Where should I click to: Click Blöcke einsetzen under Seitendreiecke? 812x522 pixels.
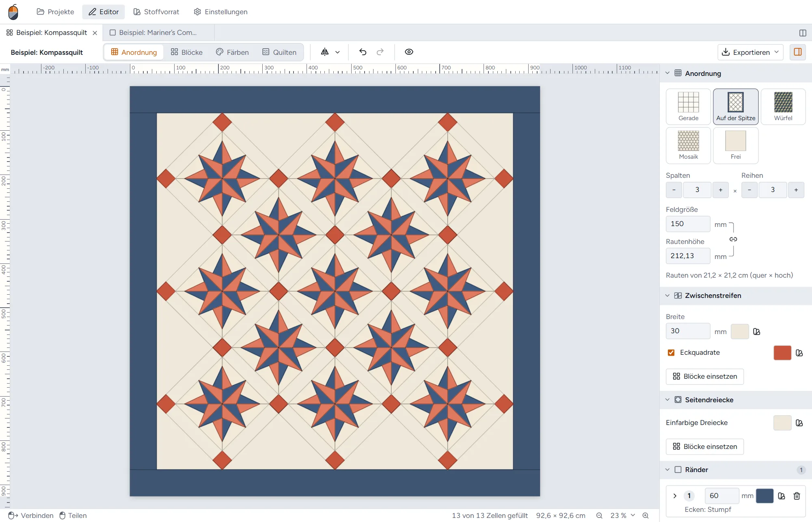(x=705, y=447)
